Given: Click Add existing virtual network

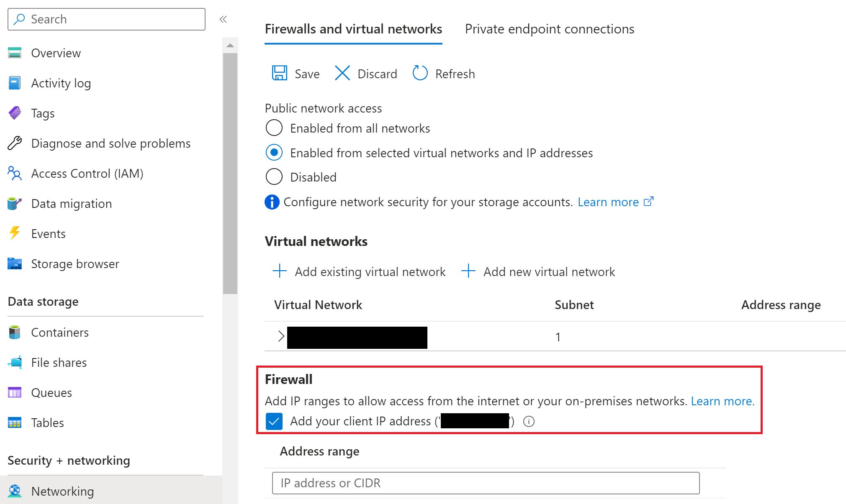Looking at the screenshot, I should (x=359, y=271).
